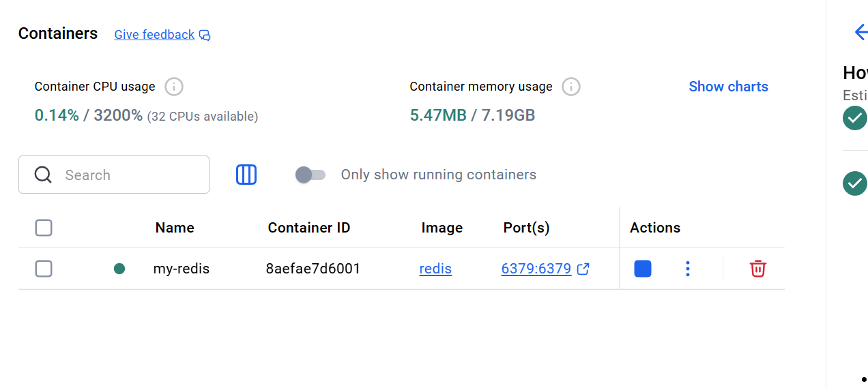
Task: Click into the container Search field
Action: (x=130, y=175)
